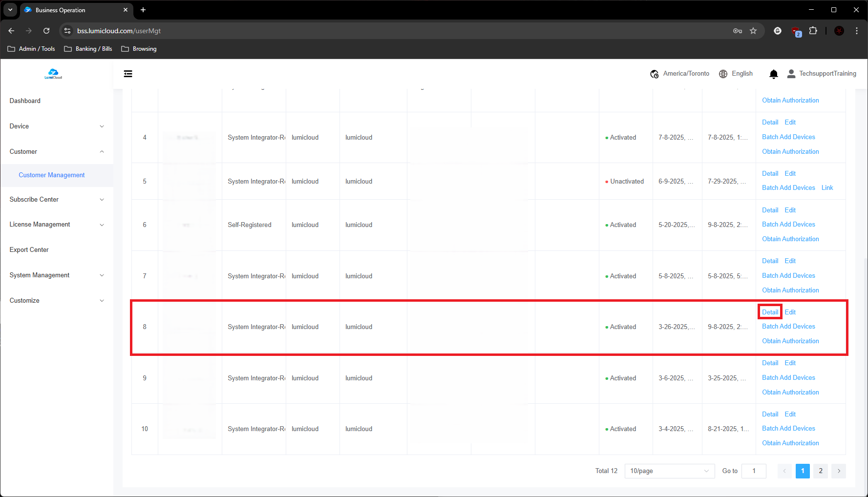
Task: Collapse the Customer sidebar section
Action: (x=57, y=152)
